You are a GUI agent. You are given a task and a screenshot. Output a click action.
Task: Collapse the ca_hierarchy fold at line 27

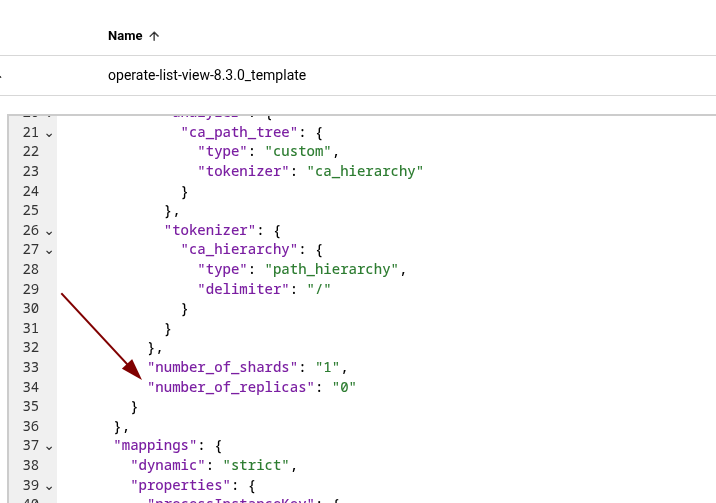click(49, 251)
